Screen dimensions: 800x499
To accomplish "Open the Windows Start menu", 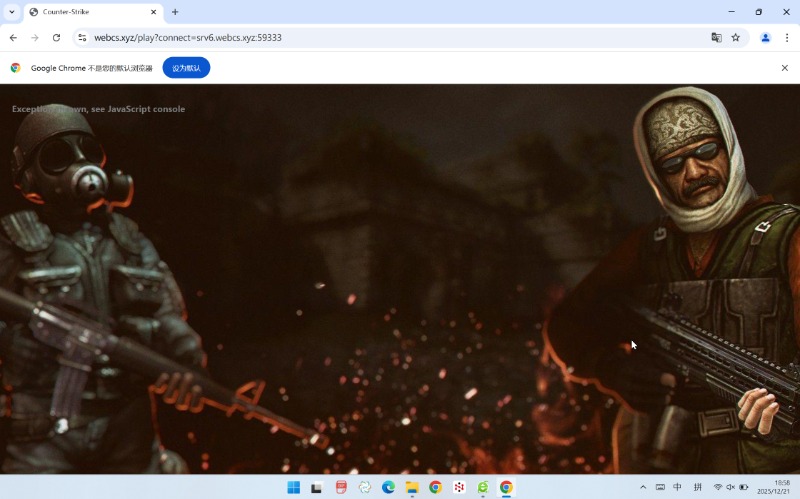I will click(x=294, y=487).
